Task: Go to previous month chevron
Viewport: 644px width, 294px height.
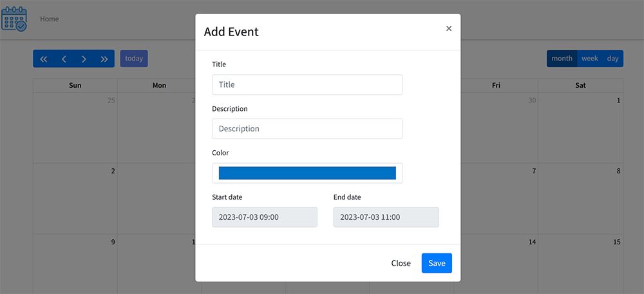Action: pyautogui.click(x=64, y=59)
